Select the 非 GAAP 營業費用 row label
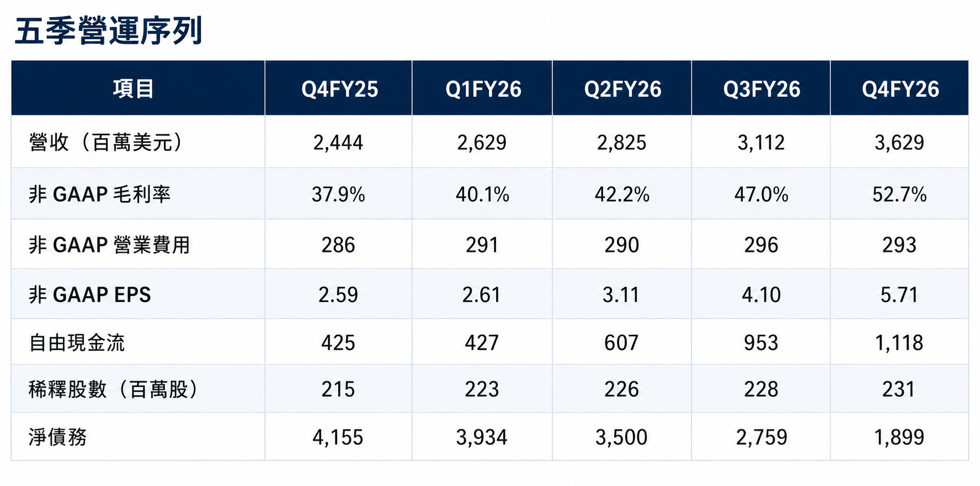 (x=109, y=245)
